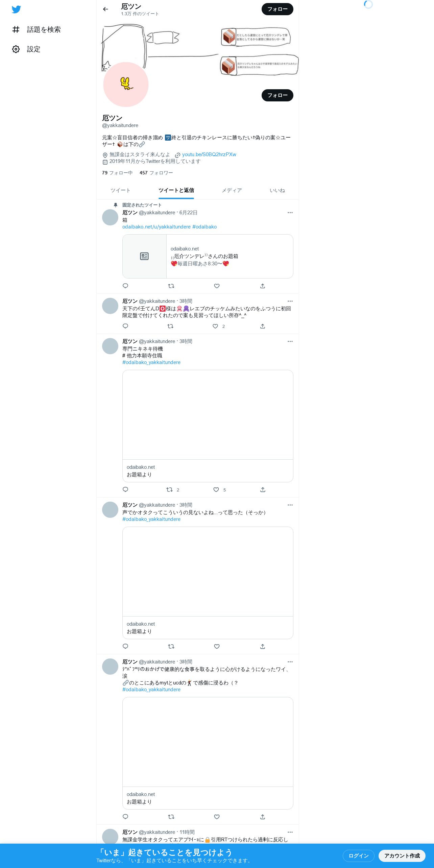The width and height of the screenshot is (434, 868).
Task: Like the ﾃﾞﾊﾟﾌﾟﾘ healthy meal tweet
Action: tap(217, 817)
